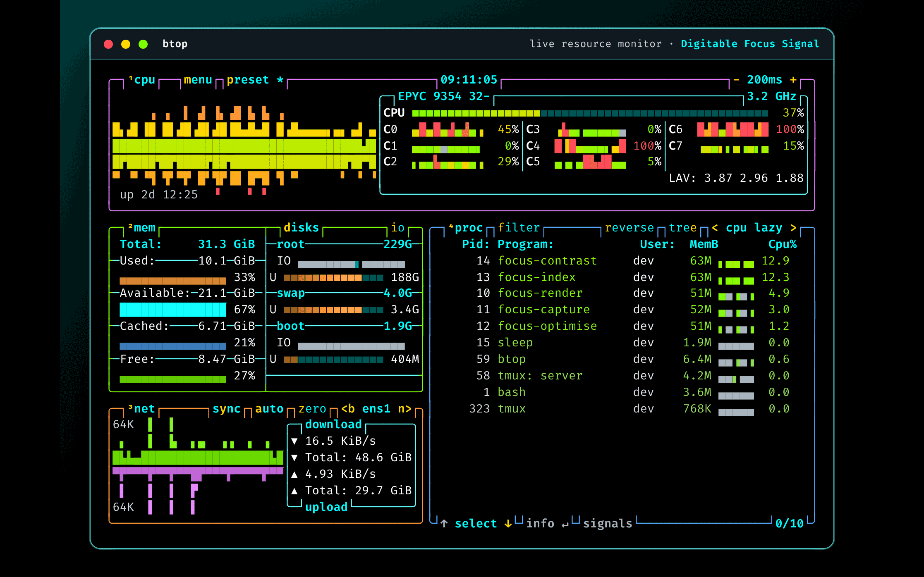Open the signals option

[x=608, y=524]
